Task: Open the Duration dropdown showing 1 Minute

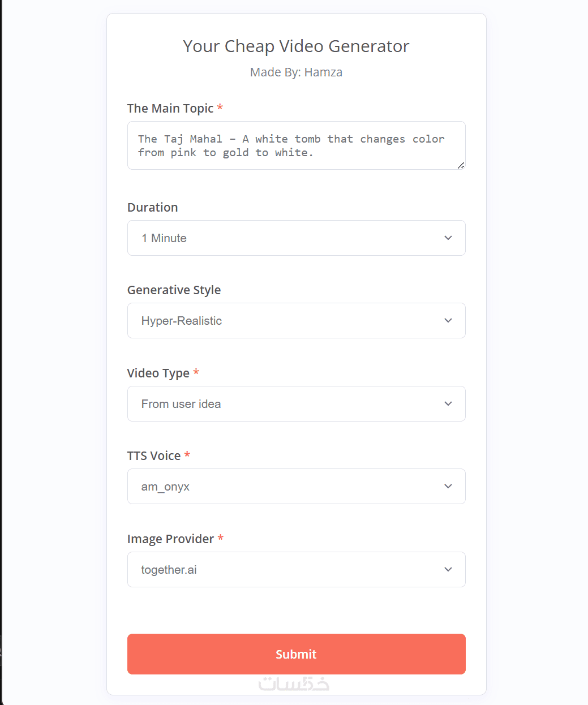Action: 296,238
